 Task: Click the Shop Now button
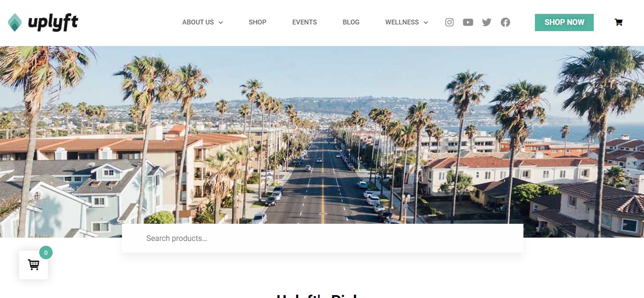(x=564, y=23)
